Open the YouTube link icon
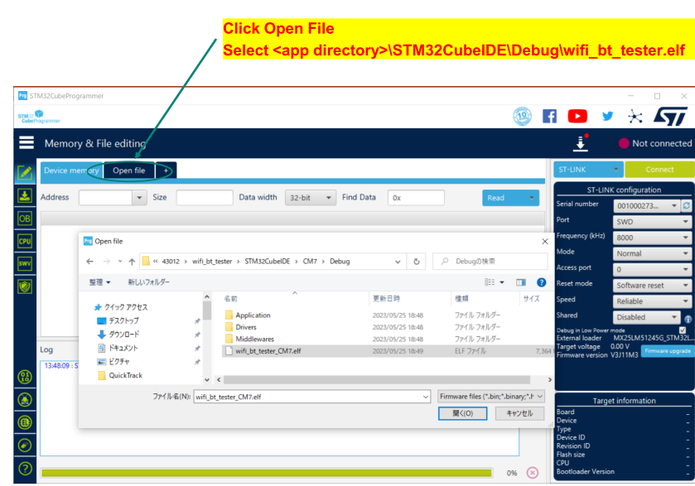This screenshot has width=695, height=486. coord(577,116)
